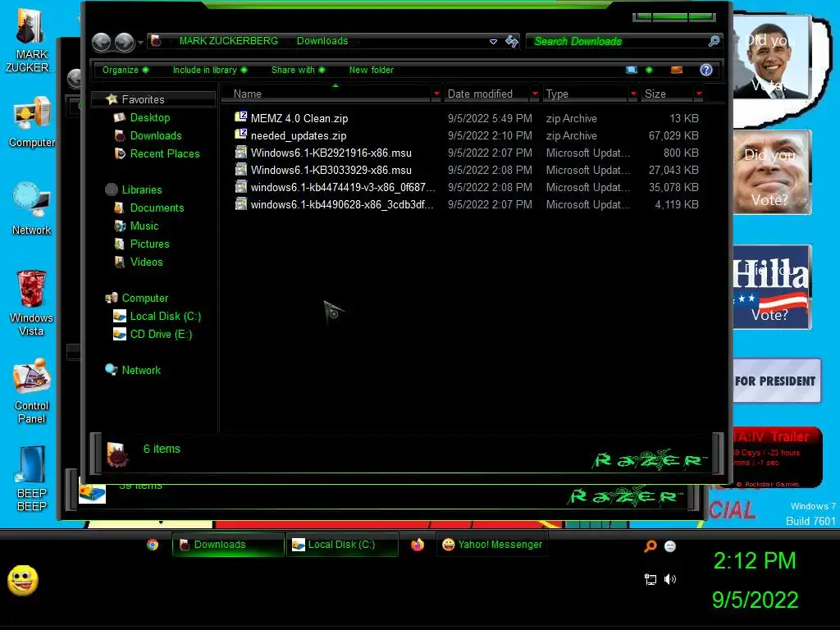The image size is (840, 630).
Task: Click msu icon of Windows6.1-KB3033929-x86.msu
Action: [241, 169]
